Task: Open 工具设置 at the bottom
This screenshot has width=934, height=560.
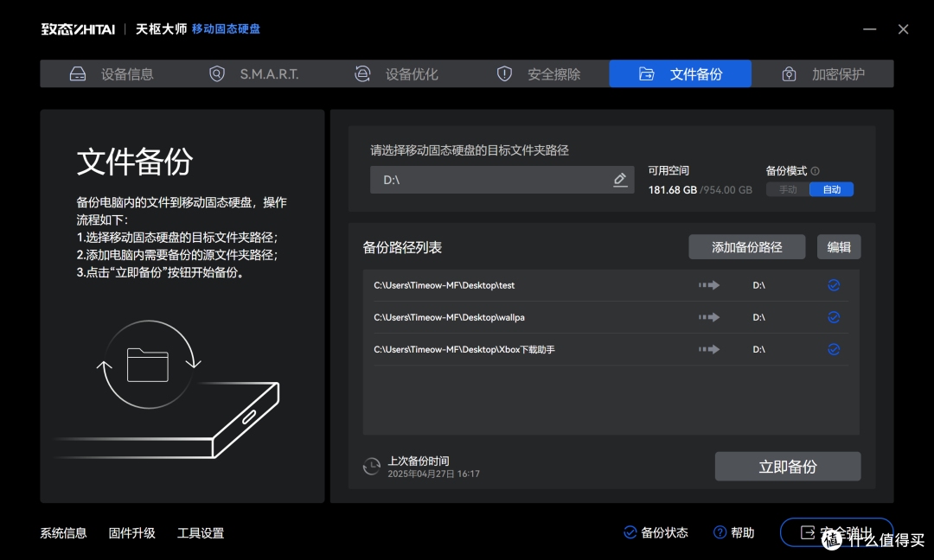Action: point(201,533)
